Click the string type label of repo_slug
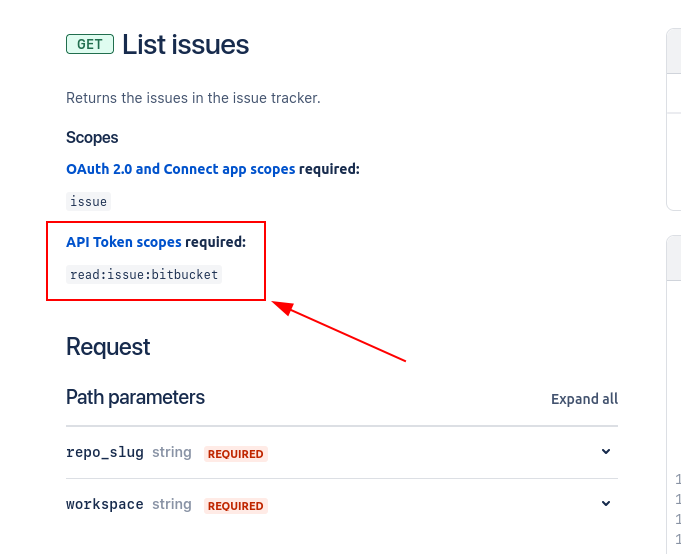Image resolution: width=681 pixels, height=554 pixels. pos(172,452)
